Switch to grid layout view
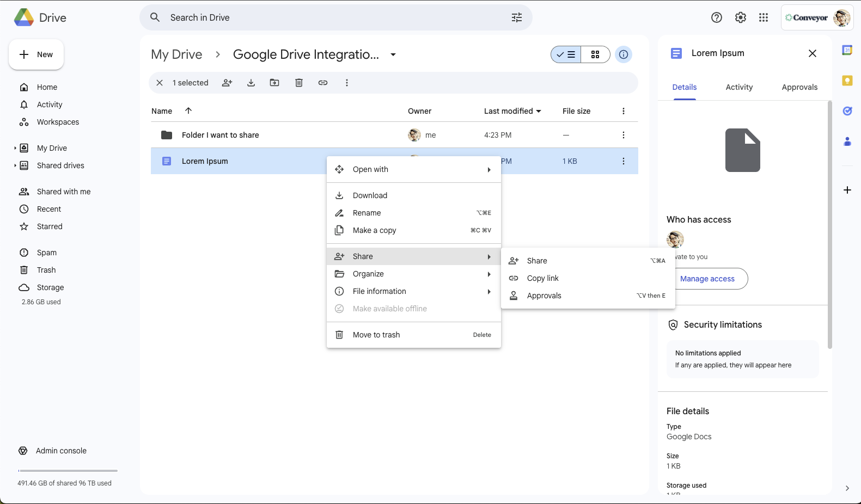Viewport: 861px width, 504px height. point(595,54)
